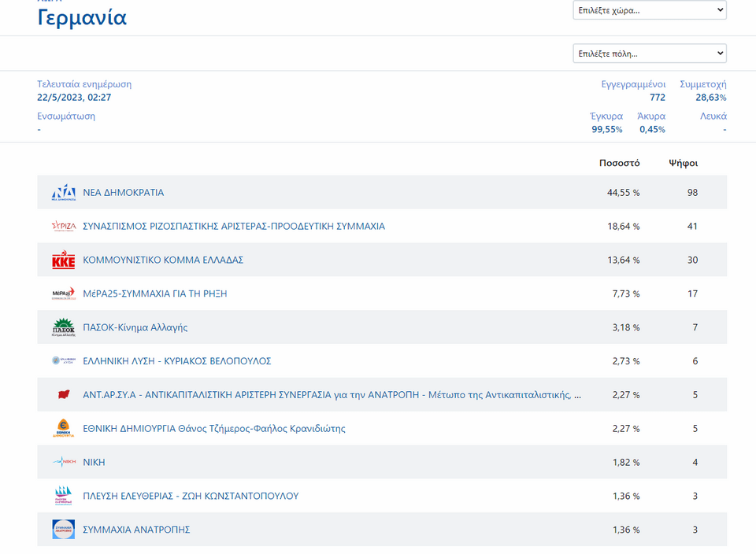Click the PASOK green sun logo
Viewport: 756px width, 554px height.
(x=64, y=327)
